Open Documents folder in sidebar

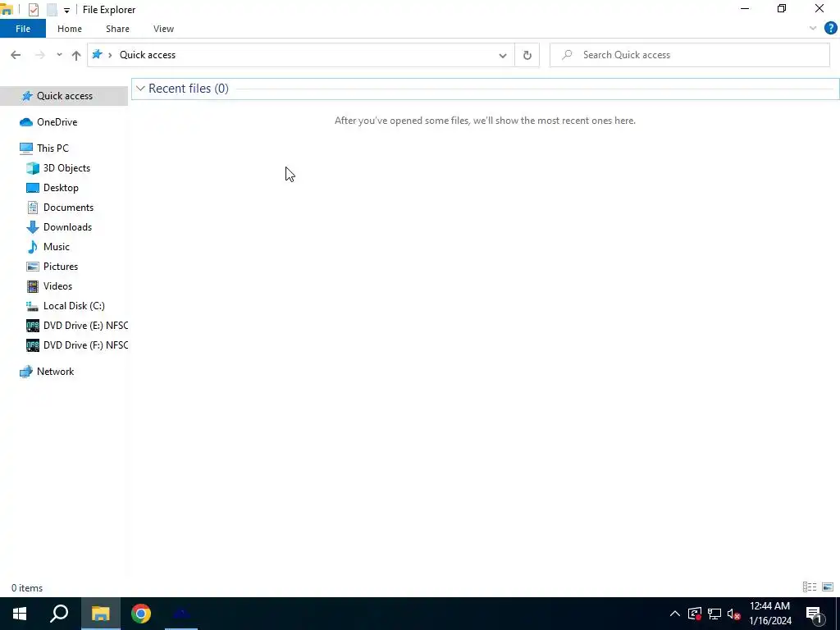pyautogui.click(x=68, y=208)
